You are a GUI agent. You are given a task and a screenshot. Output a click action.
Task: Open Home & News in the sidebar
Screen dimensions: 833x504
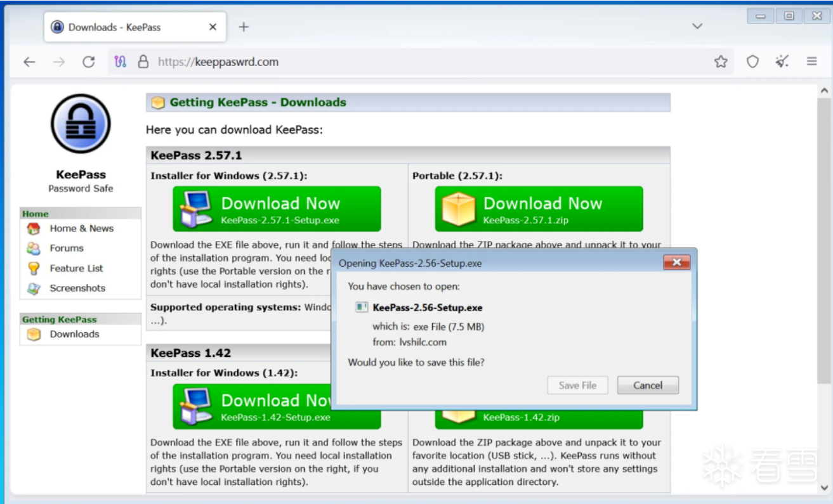click(82, 228)
